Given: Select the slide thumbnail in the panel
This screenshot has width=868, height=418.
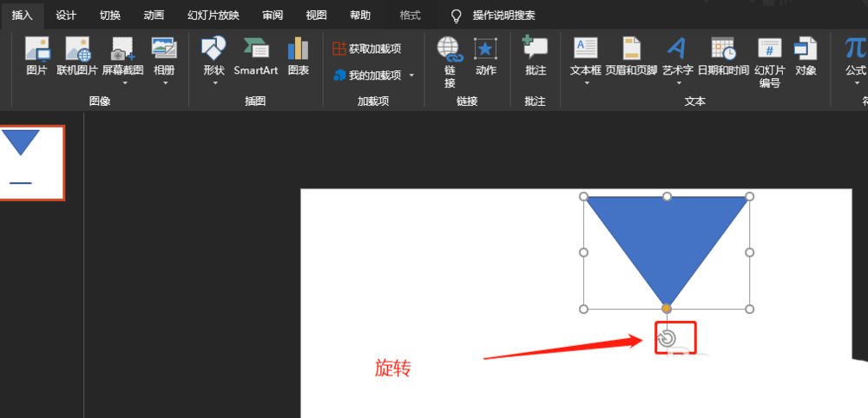Looking at the screenshot, I should (31, 162).
